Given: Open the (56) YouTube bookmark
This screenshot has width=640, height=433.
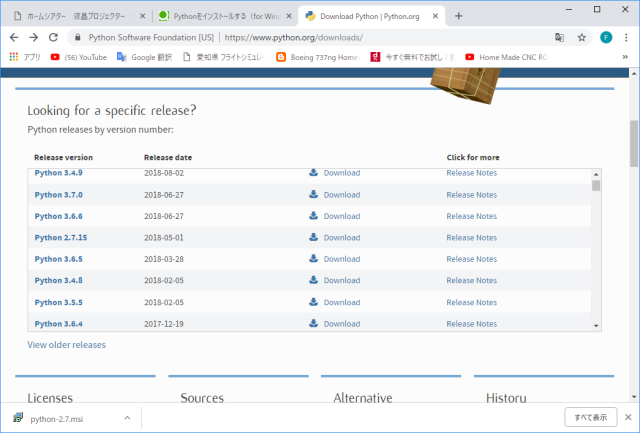Looking at the screenshot, I should tap(79, 57).
